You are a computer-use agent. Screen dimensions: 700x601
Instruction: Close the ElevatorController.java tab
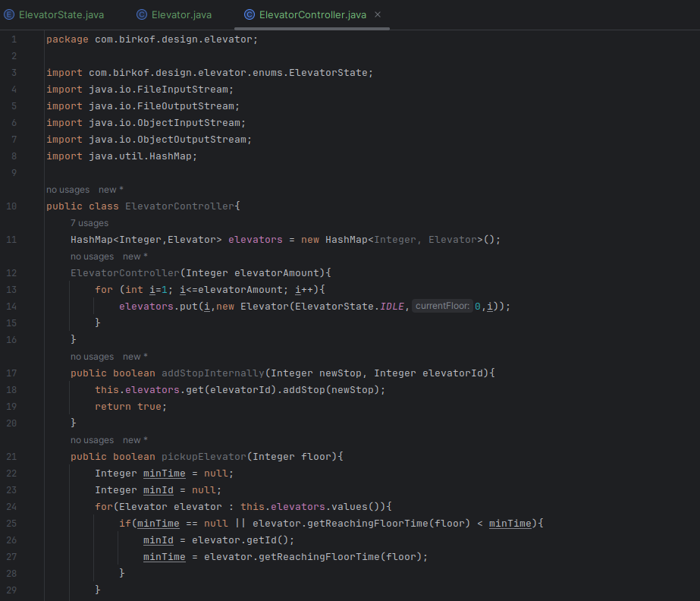pyautogui.click(x=378, y=14)
